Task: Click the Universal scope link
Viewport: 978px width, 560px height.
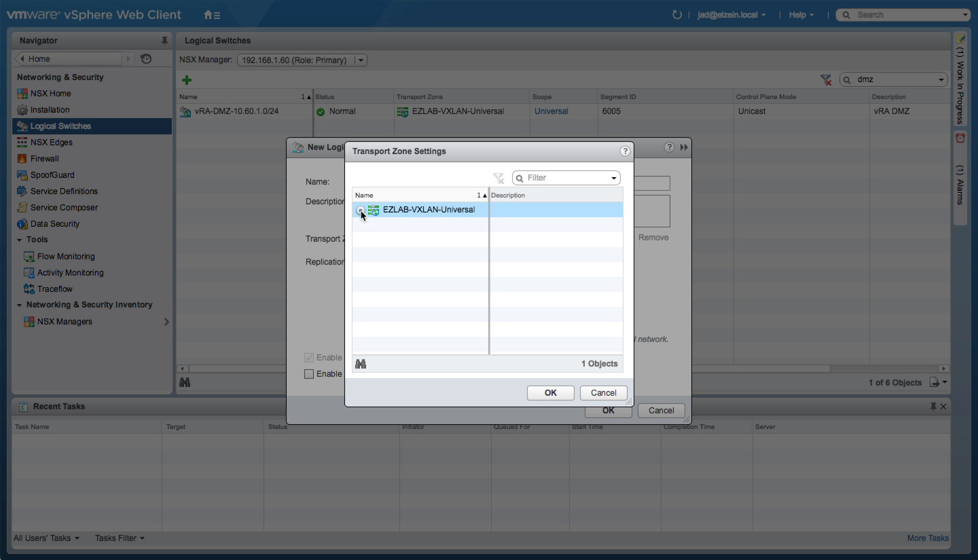Action: tap(551, 111)
